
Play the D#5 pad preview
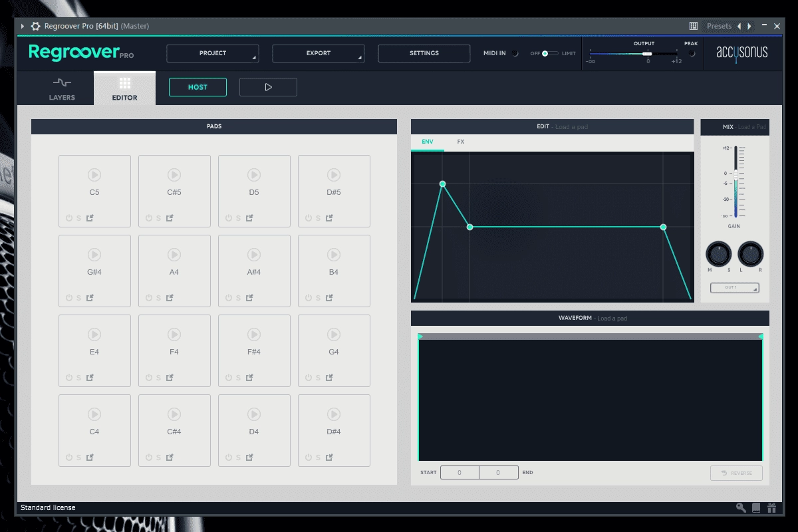click(x=334, y=175)
